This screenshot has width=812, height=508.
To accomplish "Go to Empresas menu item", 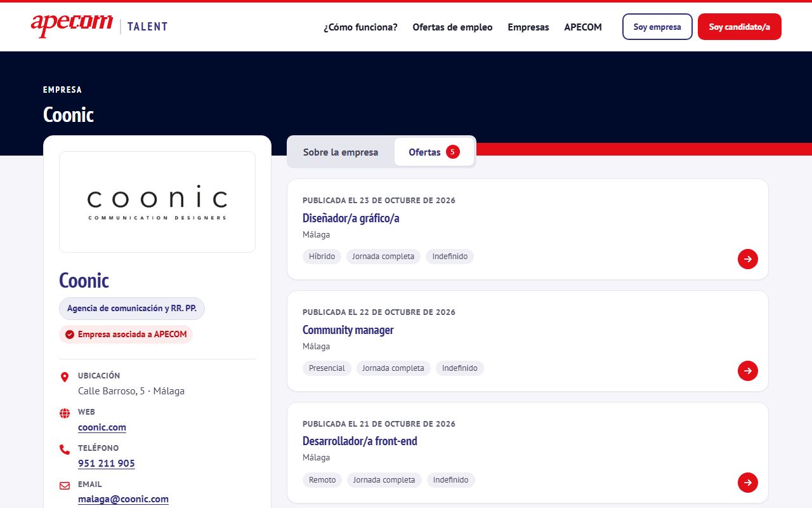I will point(528,27).
